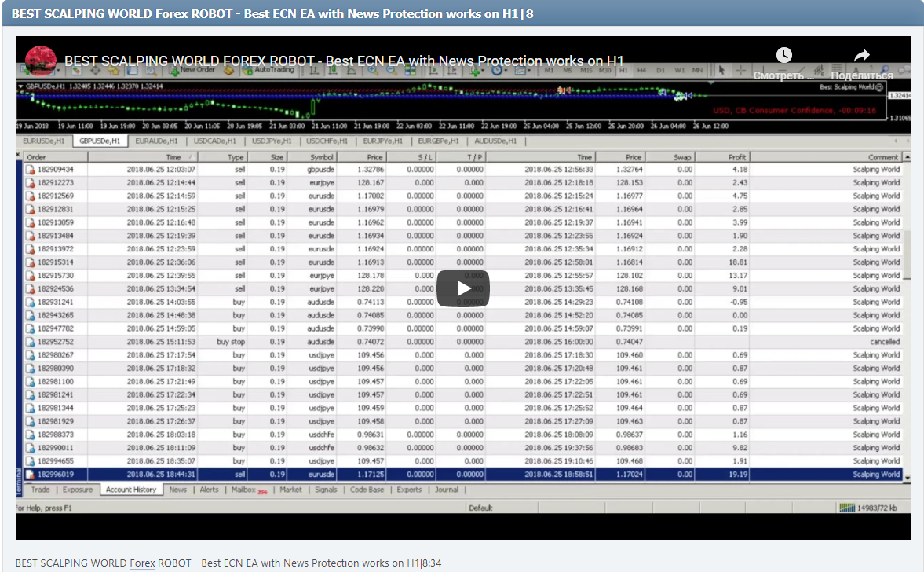Expand the periods dropdown on toolbar

tap(507, 71)
